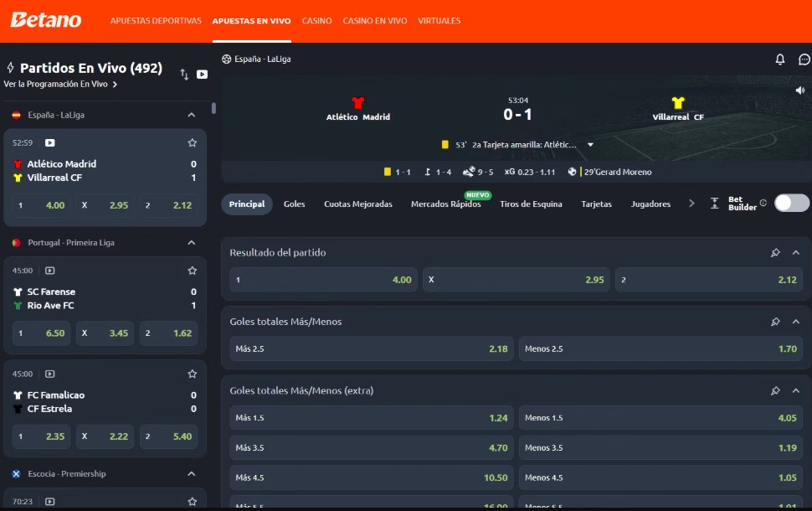Pin the Goles totales Más/Menos market

pos(775,322)
